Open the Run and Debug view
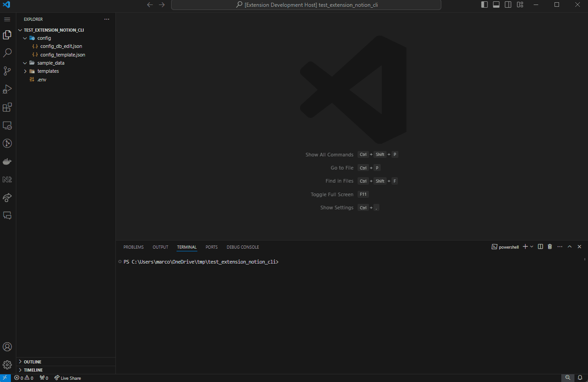Image resolution: width=588 pixels, height=382 pixels. pyautogui.click(x=7, y=89)
